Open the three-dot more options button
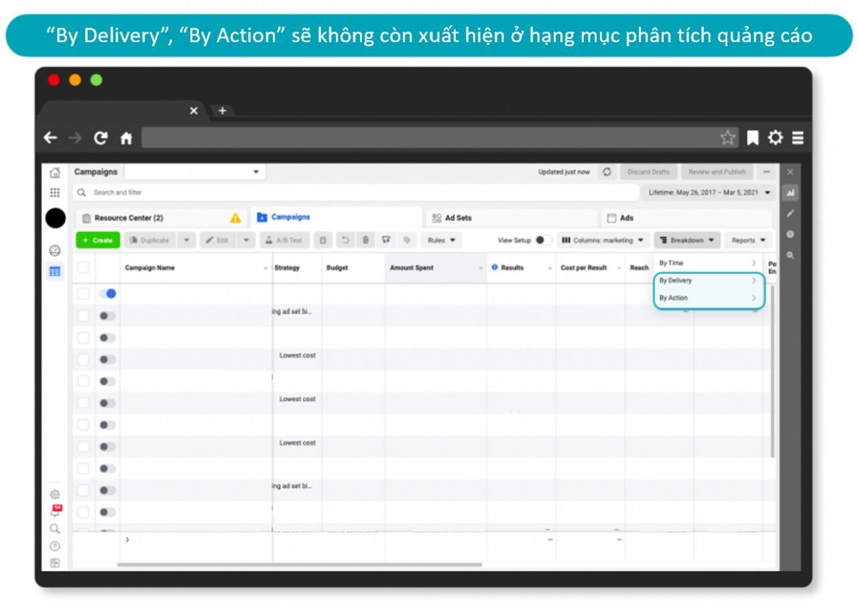 tap(767, 172)
